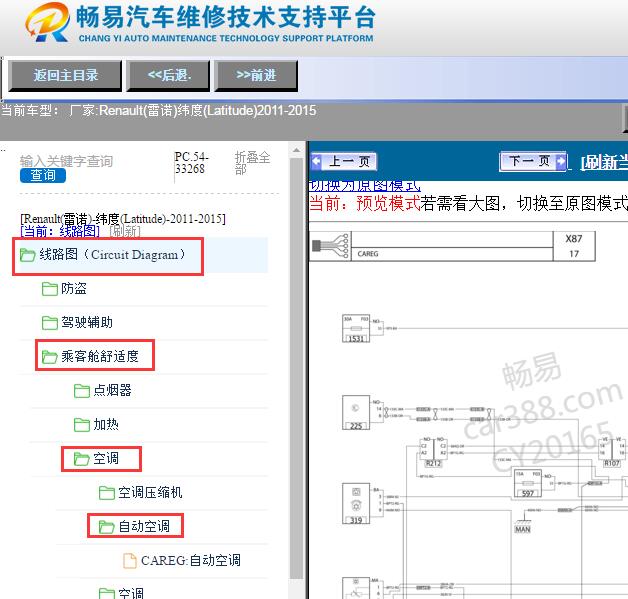Click component 1531 in the circuit diagram

(356, 329)
